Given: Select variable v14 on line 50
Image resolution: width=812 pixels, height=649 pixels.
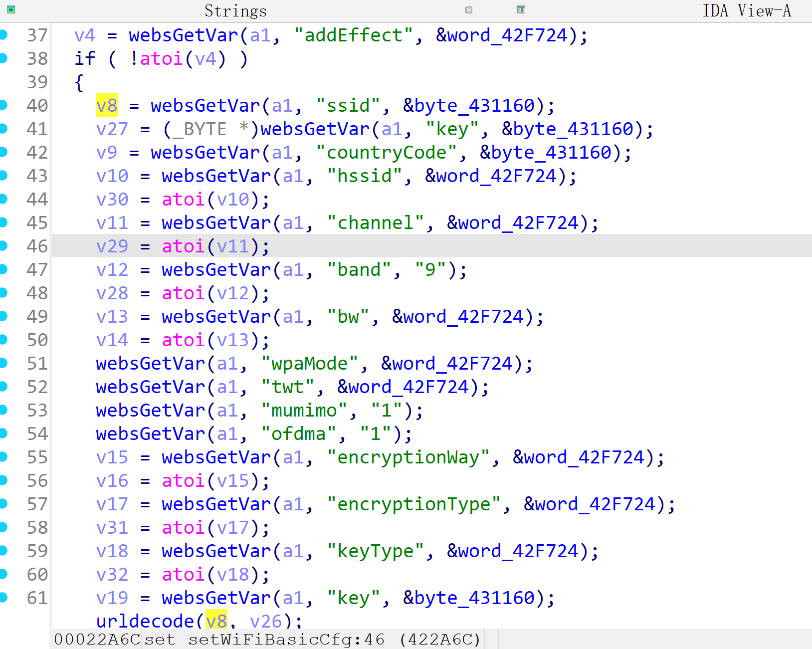Looking at the screenshot, I should pos(112,340).
